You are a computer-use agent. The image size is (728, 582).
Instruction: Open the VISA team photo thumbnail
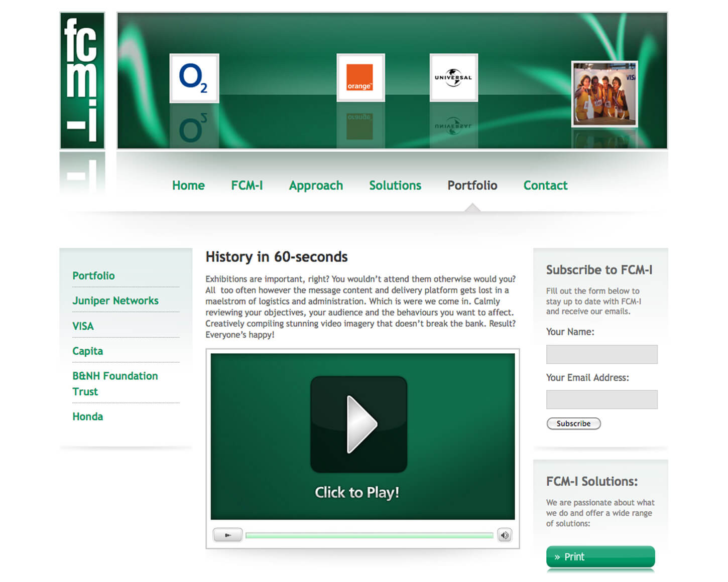click(x=605, y=94)
